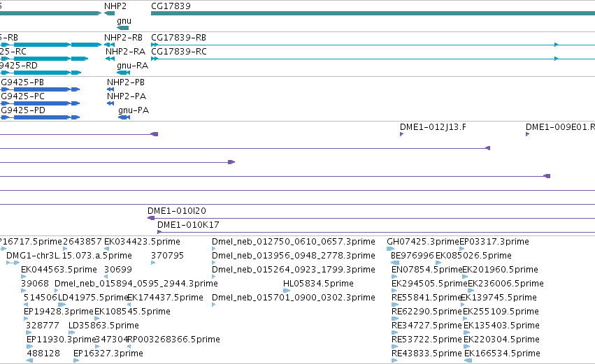
Task: Click Dmel_neb_013956_0948_2778.3prime label
Action: (294, 256)
